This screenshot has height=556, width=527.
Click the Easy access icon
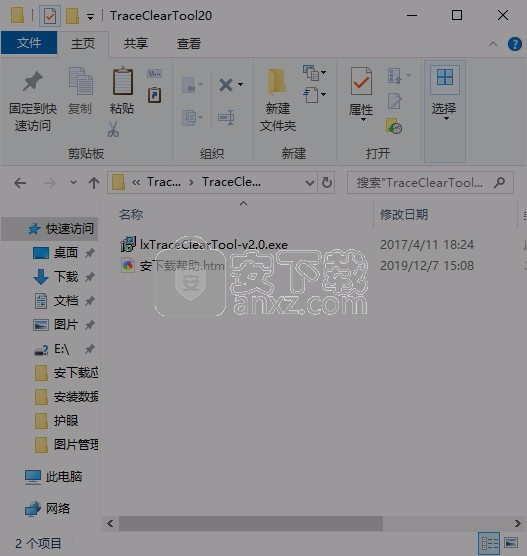(x=311, y=95)
